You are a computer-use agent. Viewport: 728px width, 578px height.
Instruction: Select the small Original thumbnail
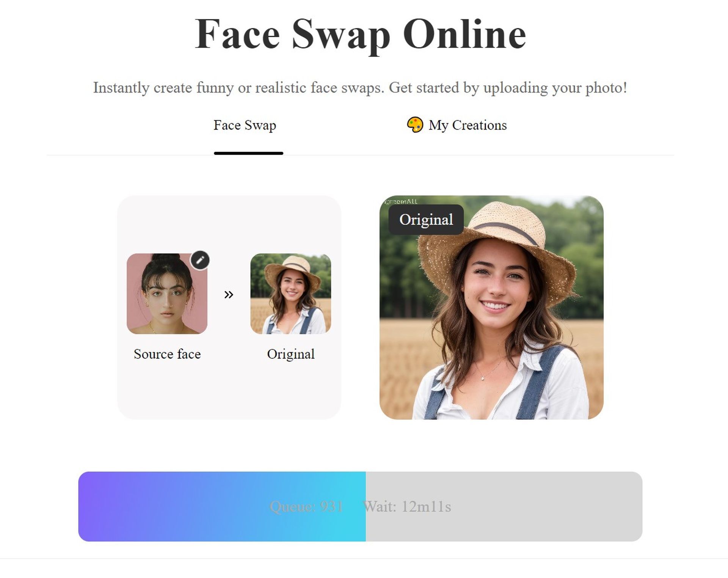[290, 294]
